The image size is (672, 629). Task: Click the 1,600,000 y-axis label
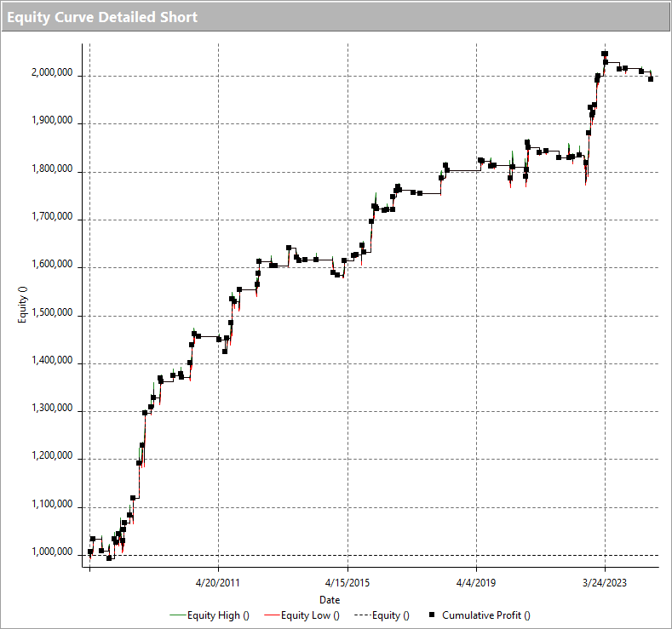(x=52, y=264)
